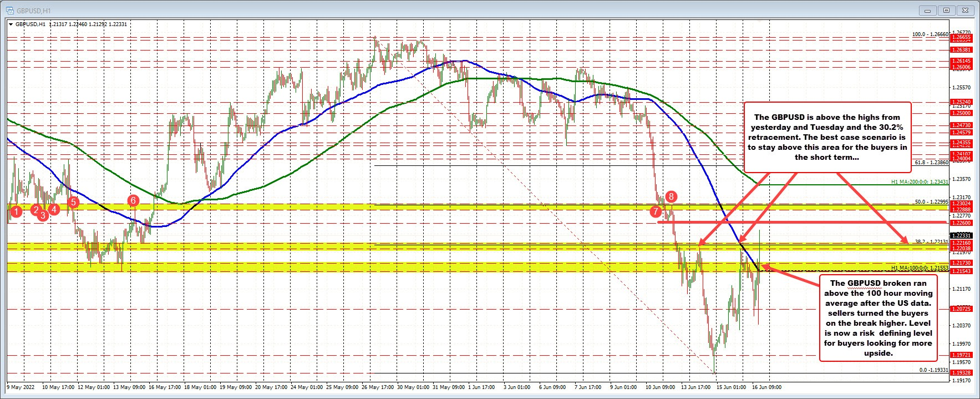Click the 1 Jun 17:00 time axis label
Screen dimensions: 980x399
click(481, 387)
